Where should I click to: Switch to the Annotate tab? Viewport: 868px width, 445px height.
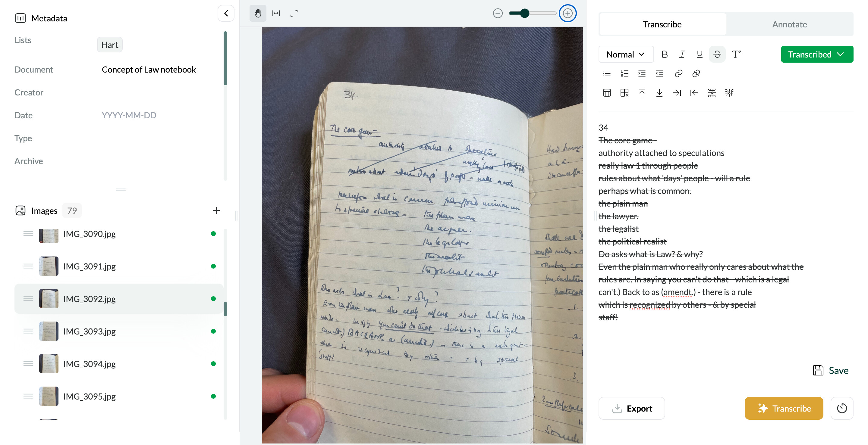(x=789, y=24)
